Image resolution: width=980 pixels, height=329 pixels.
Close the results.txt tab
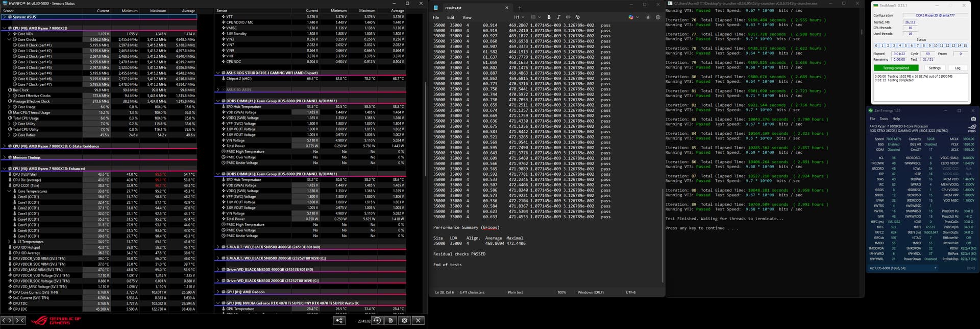(507, 8)
